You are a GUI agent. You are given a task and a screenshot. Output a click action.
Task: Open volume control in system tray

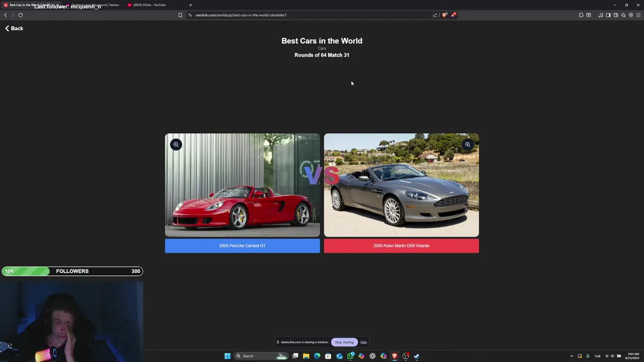(x=612, y=356)
